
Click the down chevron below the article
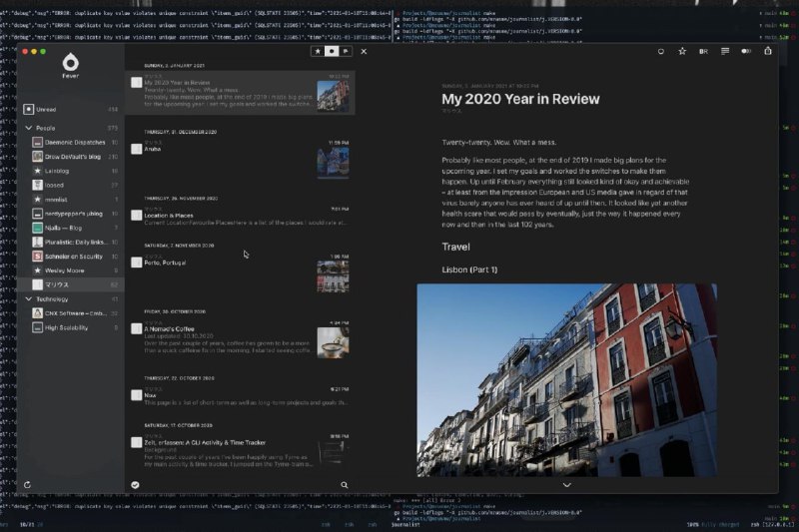pyautogui.click(x=566, y=485)
